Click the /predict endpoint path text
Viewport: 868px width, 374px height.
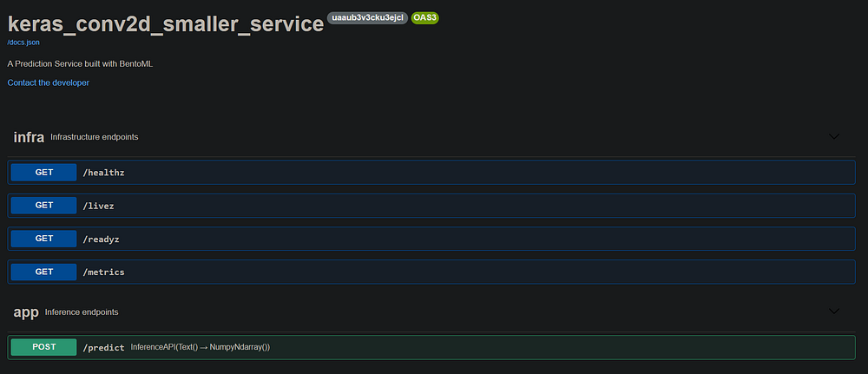(103, 347)
